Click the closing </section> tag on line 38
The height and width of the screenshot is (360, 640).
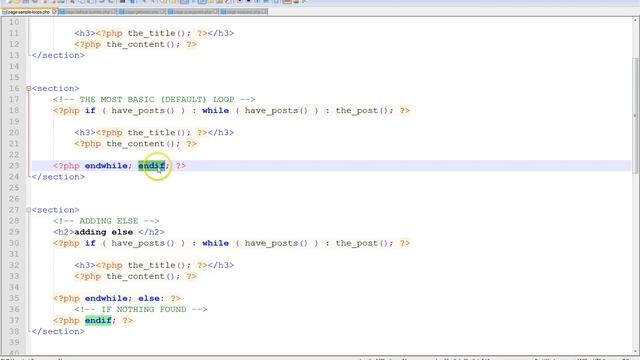(x=58, y=331)
